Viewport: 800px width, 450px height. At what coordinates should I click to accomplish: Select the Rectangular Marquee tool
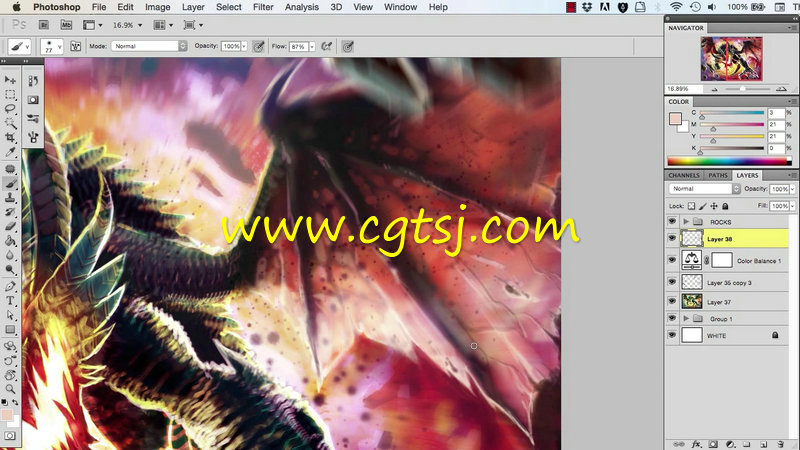point(10,95)
